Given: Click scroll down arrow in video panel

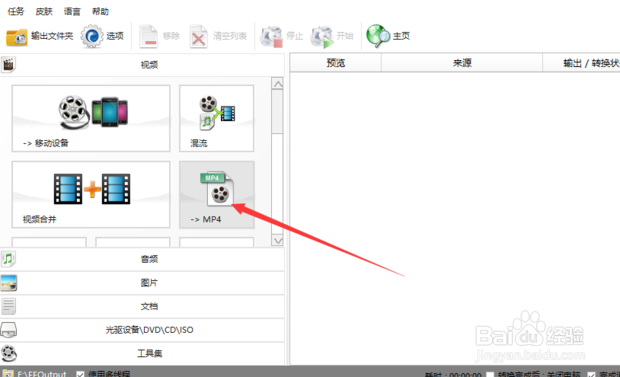Looking at the screenshot, I should (x=278, y=240).
